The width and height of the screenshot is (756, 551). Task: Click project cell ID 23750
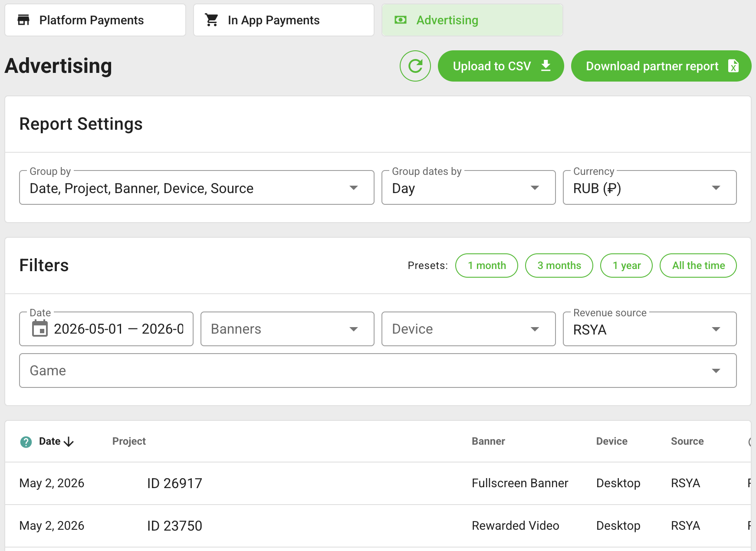coord(174,526)
